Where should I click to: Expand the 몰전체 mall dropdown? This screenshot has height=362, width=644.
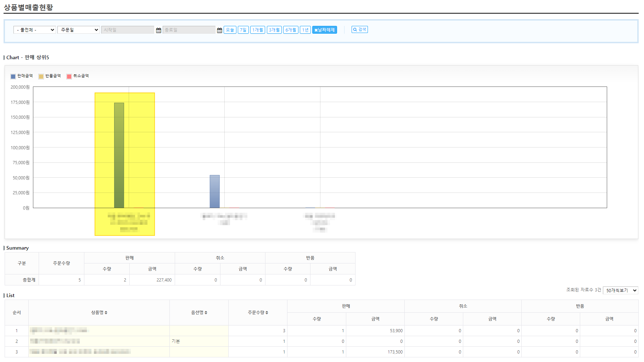pos(35,30)
